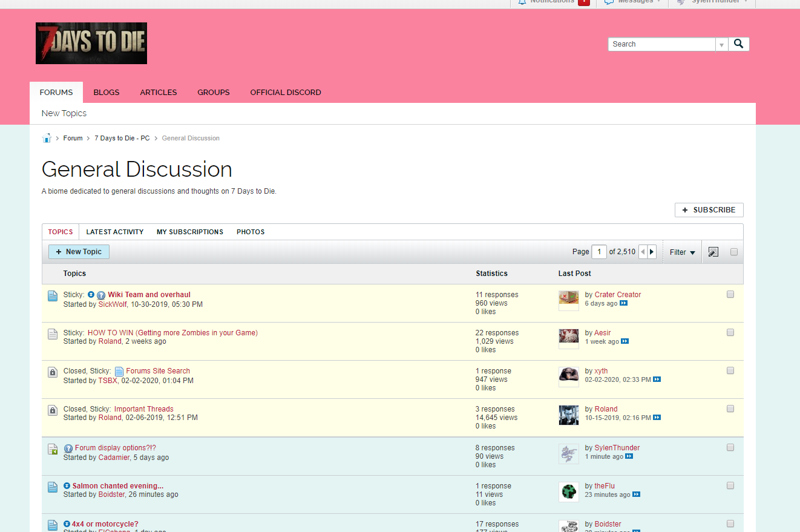Viewport: 800px width, 532px height.
Task: Click lock icon on Important Threads row
Action: (x=53, y=410)
